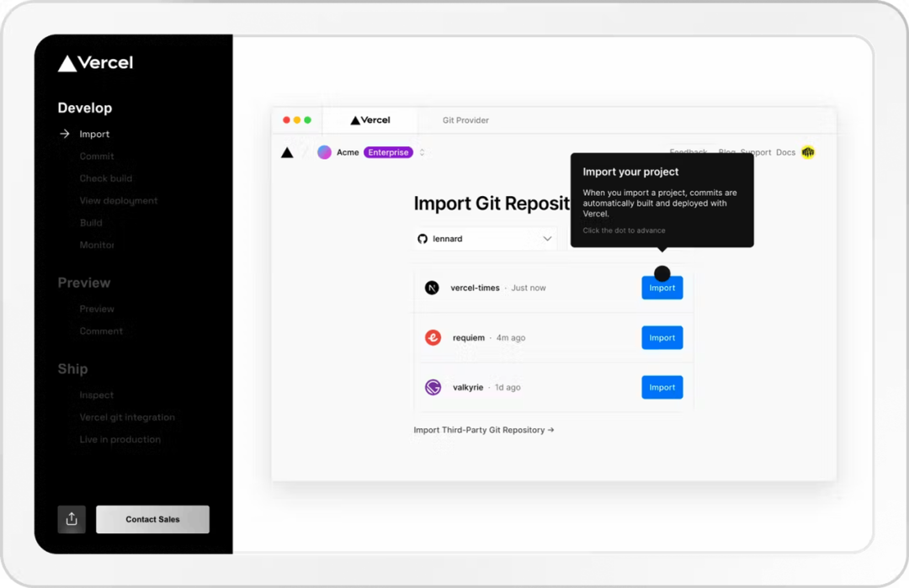Go to the Commit step in the sidebar
The height and width of the screenshot is (588, 909).
(x=97, y=156)
